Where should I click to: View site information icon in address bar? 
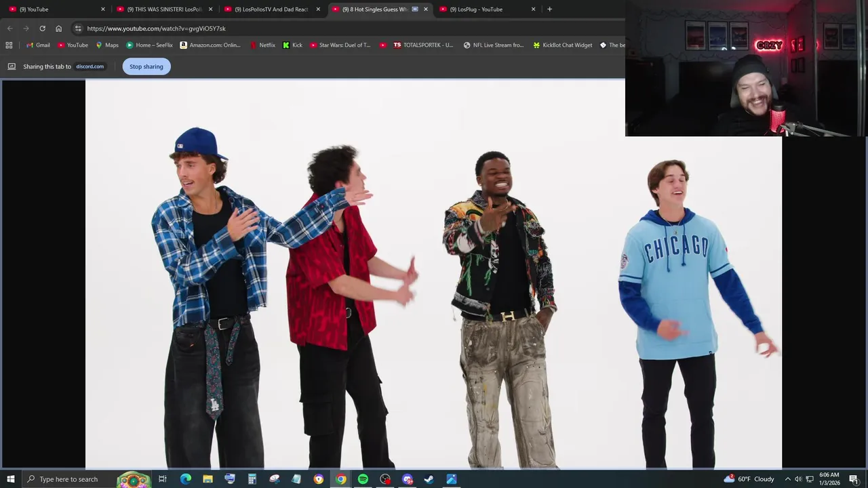coord(78,28)
